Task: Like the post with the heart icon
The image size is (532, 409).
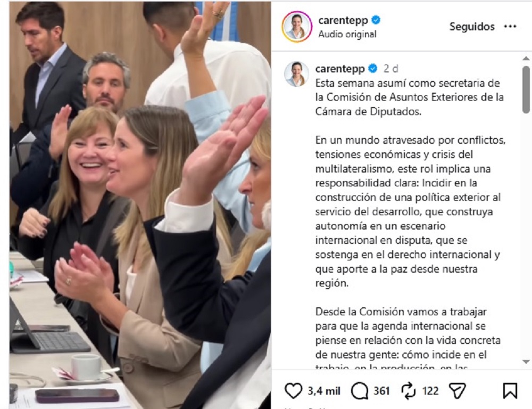Action: tap(293, 391)
